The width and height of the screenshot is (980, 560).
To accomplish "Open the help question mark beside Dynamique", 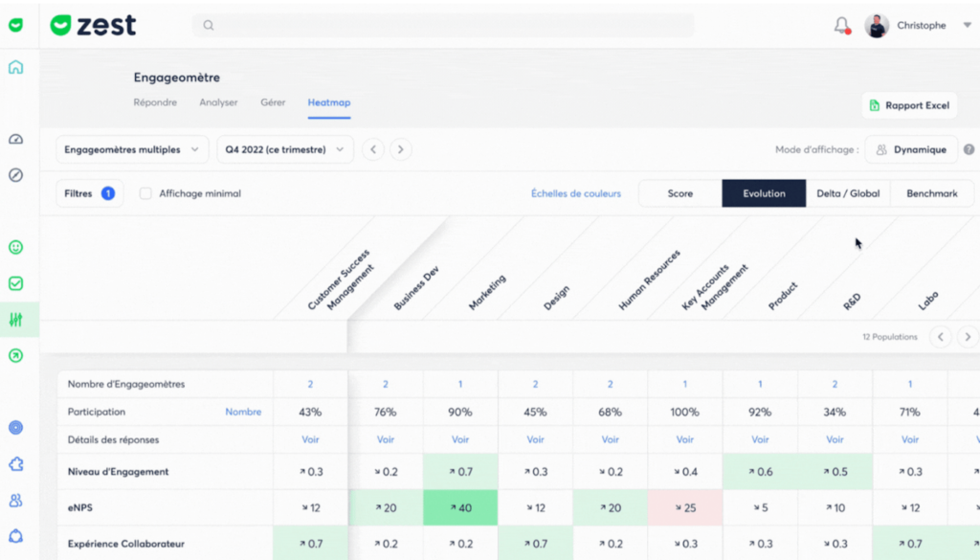I will click(969, 149).
